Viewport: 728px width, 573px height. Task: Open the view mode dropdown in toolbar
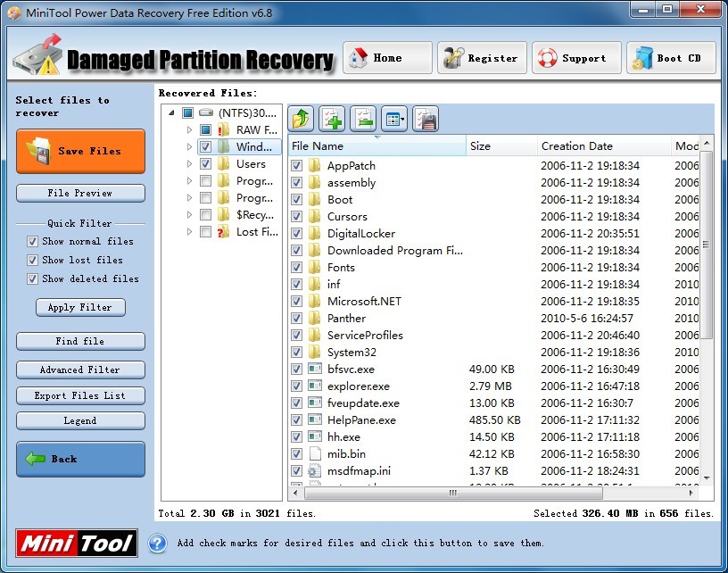[x=394, y=119]
